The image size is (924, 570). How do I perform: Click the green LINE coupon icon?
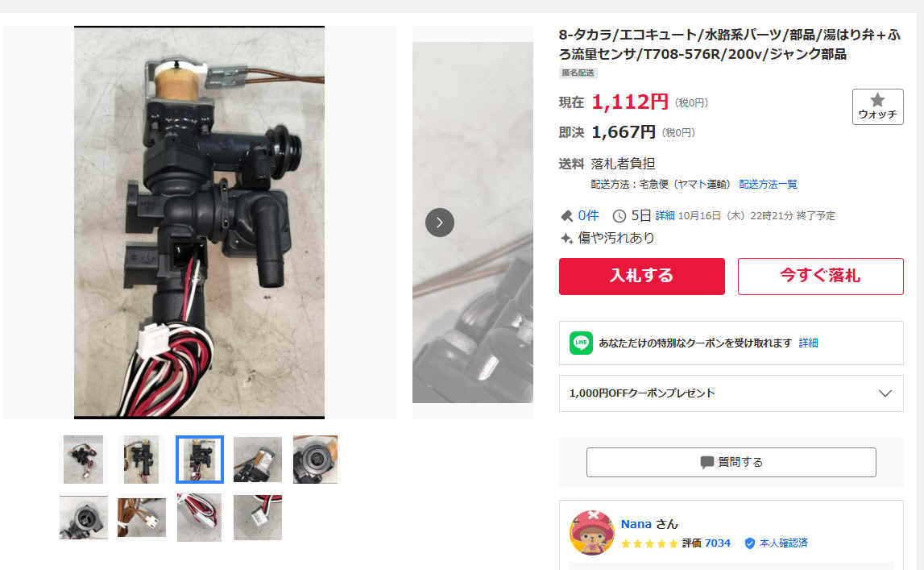tap(581, 343)
